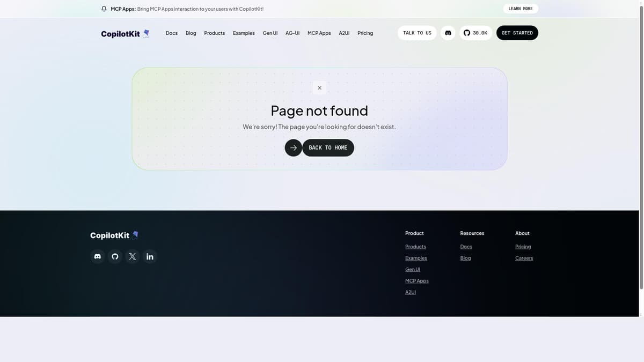Click the Talk To Us button
This screenshot has width=644, height=362.
(417, 33)
